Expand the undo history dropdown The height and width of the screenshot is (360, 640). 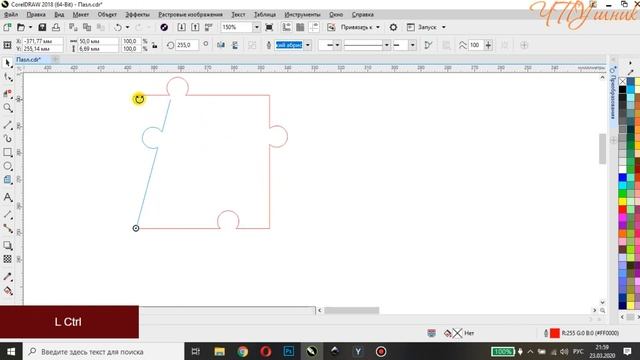(127, 27)
